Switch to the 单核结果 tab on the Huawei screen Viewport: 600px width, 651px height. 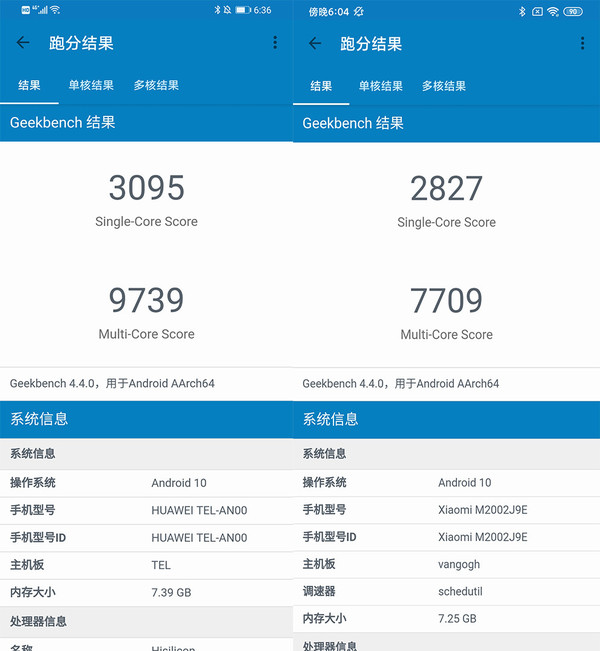[91, 85]
